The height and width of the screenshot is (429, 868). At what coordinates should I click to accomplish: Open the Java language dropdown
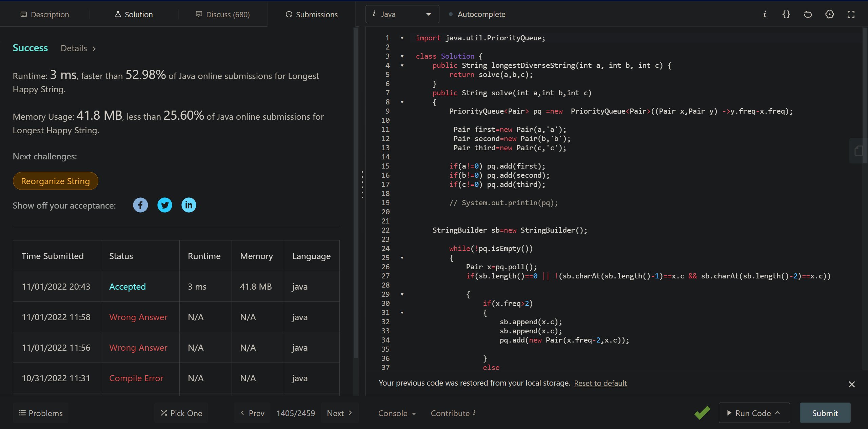402,14
